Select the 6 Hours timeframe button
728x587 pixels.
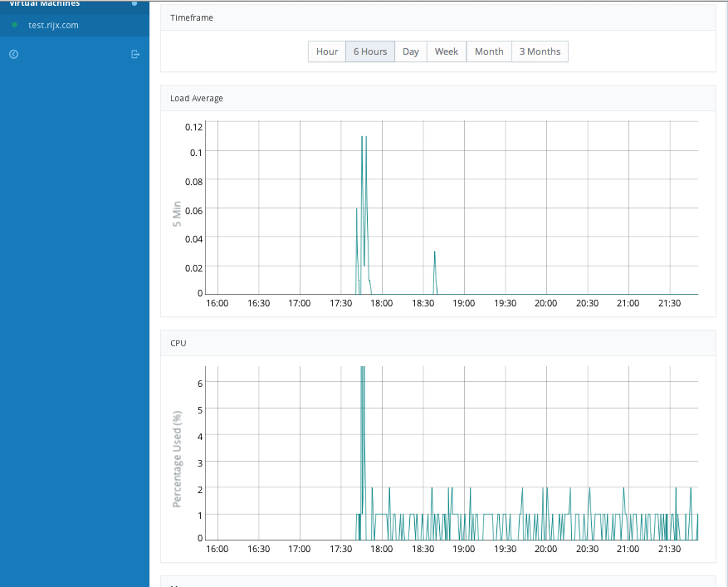[x=370, y=51]
